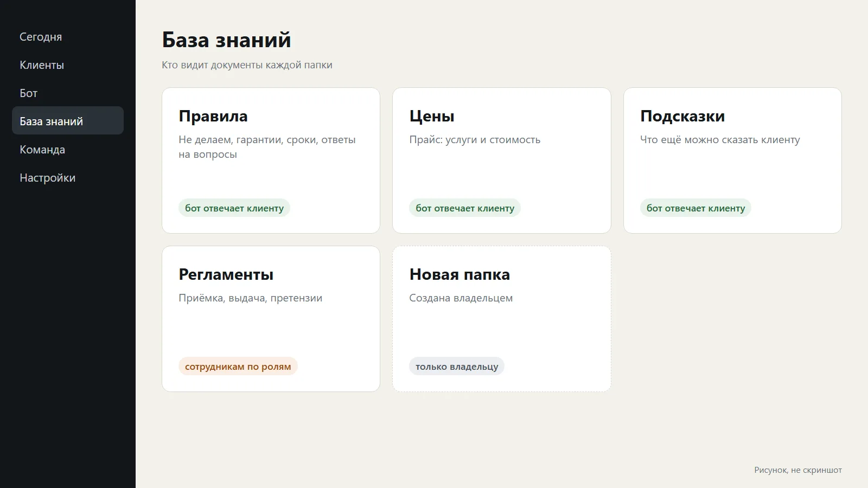
Task: Open the Цены folder card title
Action: click(x=432, y=116)
